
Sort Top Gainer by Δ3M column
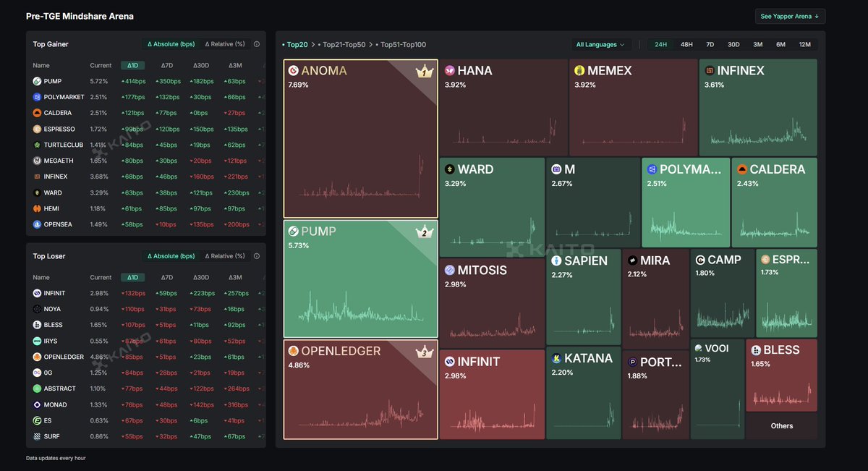(235, 65)
